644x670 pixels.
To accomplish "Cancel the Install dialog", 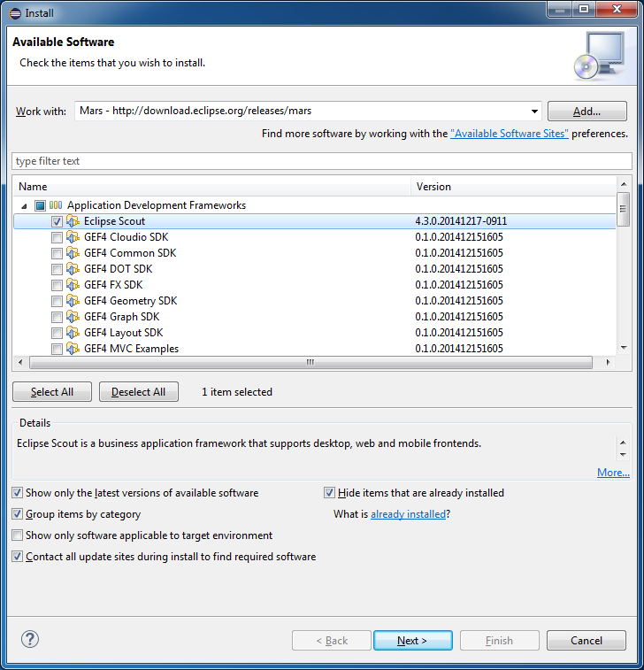I will click(586, 641).
